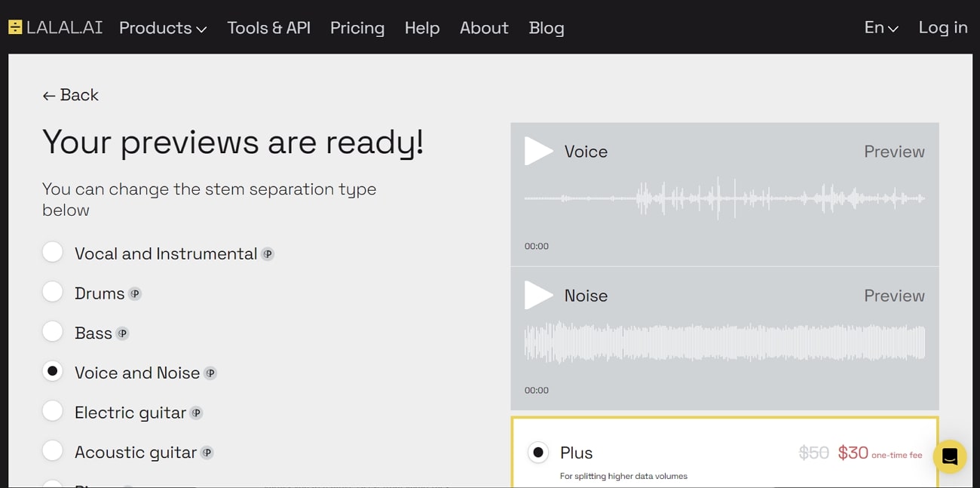Seek within the Voice waveform track

[x=724, y=199]
